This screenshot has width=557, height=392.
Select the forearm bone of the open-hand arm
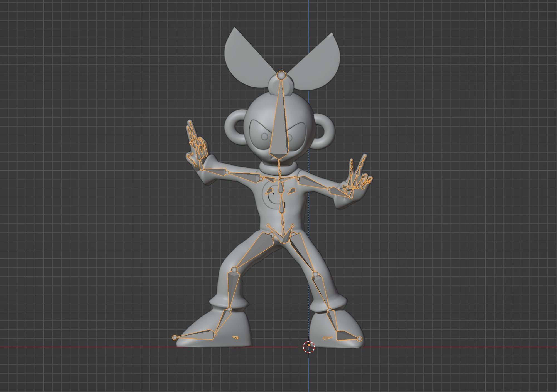coord(340,193)
